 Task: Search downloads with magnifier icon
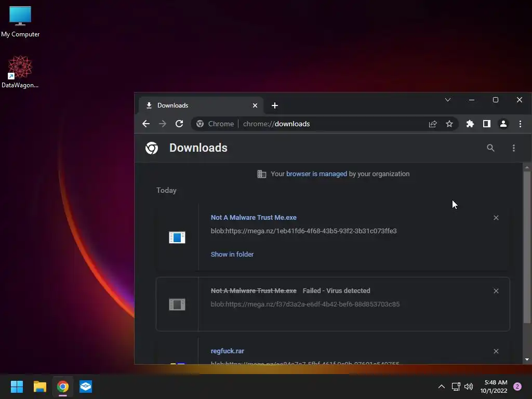pyautogui.click(x=490, y=148)
